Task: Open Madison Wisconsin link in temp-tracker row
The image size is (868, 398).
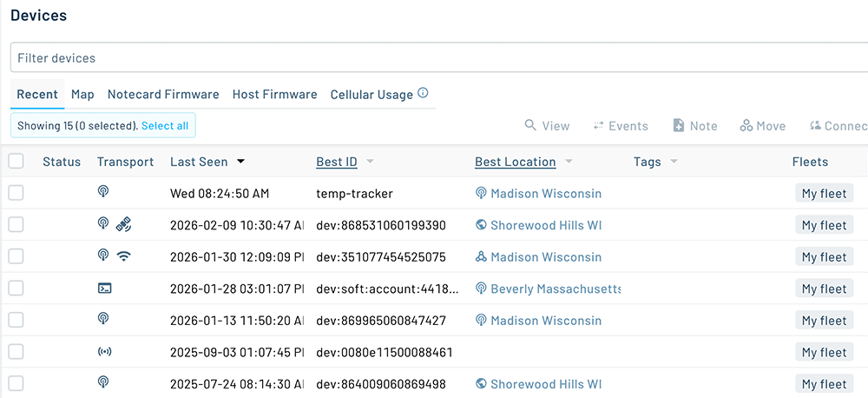Action: tap(546, 194)
